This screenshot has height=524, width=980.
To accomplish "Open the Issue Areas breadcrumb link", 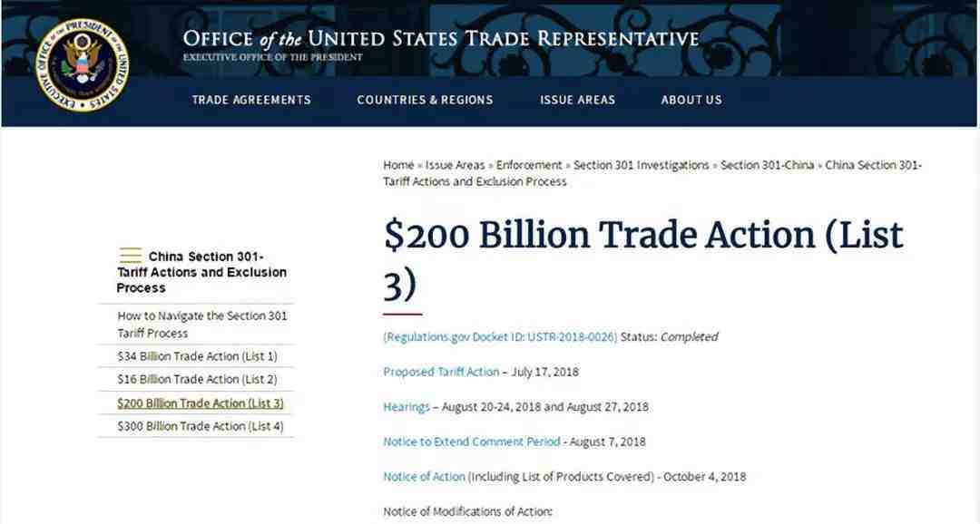I will pos(455,165).
